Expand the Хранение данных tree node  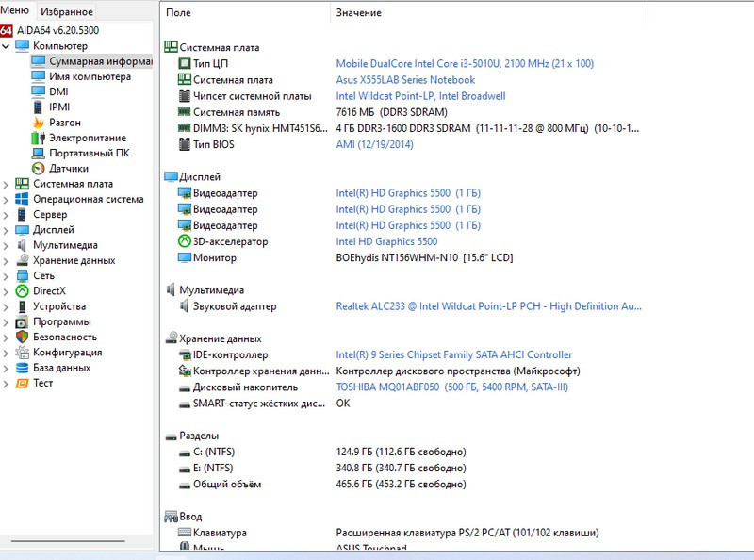[6, 261]
